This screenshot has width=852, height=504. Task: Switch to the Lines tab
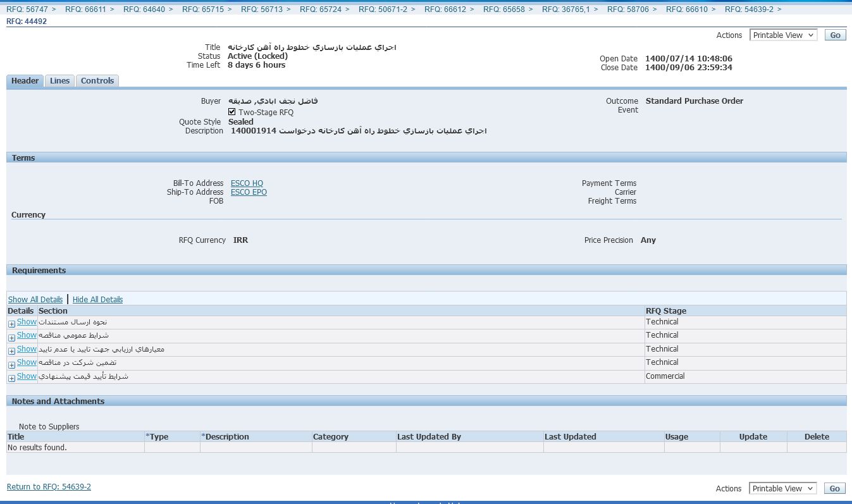point(59,81)
